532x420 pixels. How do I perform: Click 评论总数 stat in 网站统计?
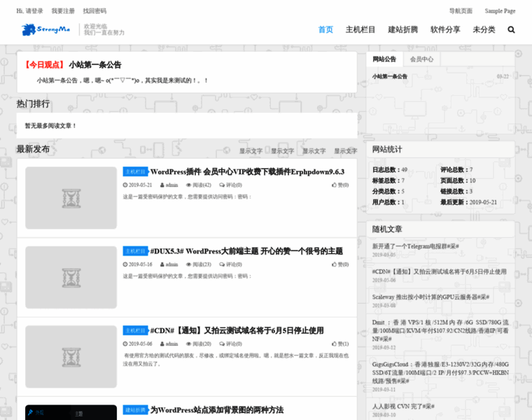click(x=456, y=169)
